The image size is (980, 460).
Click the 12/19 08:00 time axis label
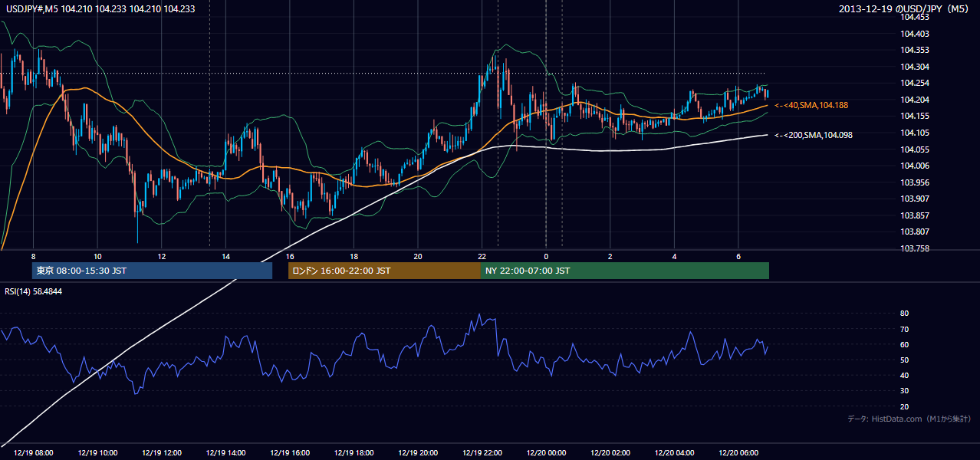click(33, 453)
